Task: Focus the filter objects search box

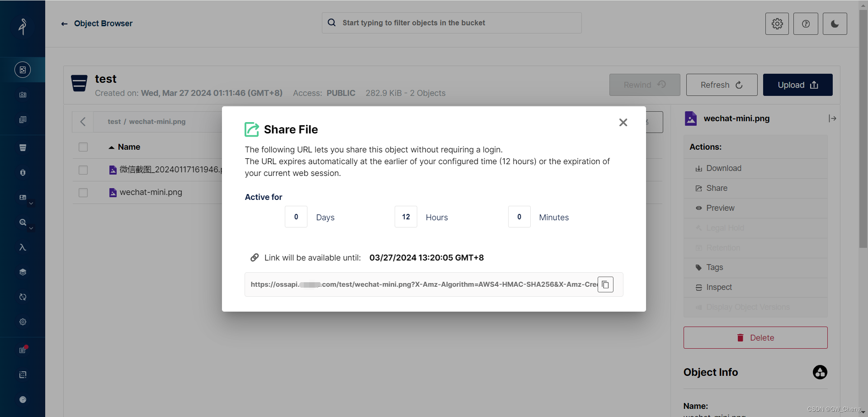Action: point(452,23)
